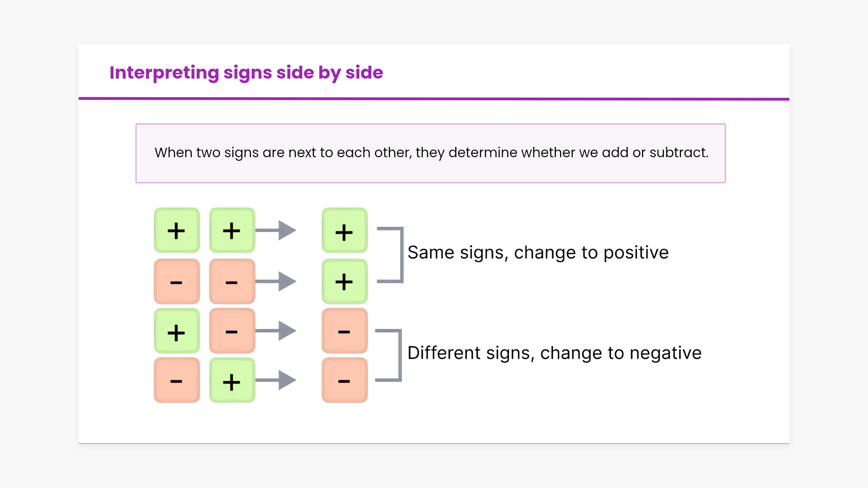
Task: Click the first minus tile in the bottom row
Action: click(x=177, y=380)
